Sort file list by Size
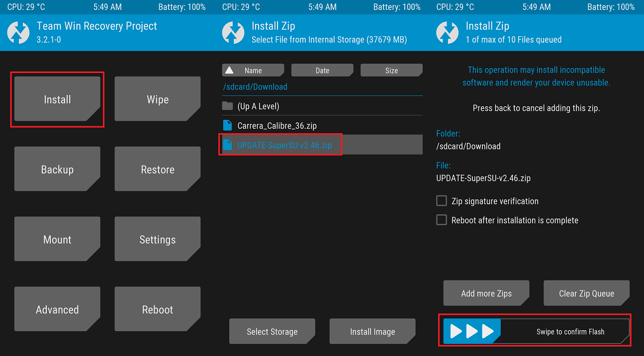The width and height of the screenshot is (644, 356). point(391,70)
